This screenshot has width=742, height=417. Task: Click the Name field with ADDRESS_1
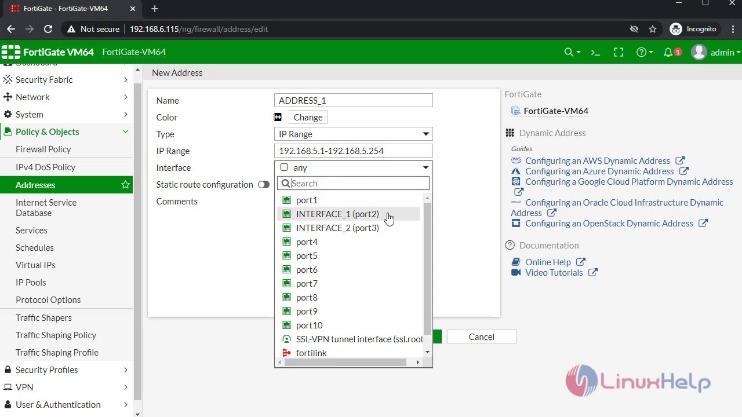pos(353,100)
